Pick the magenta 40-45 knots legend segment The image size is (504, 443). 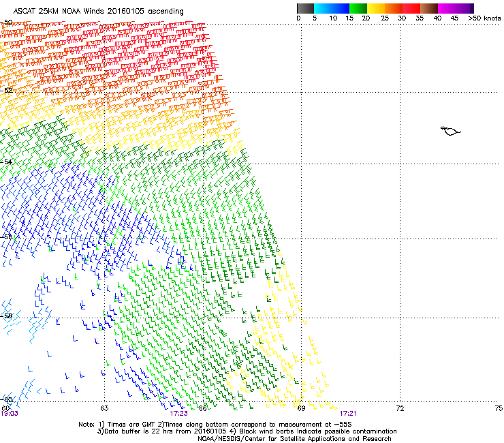click(x=447, y=8)
